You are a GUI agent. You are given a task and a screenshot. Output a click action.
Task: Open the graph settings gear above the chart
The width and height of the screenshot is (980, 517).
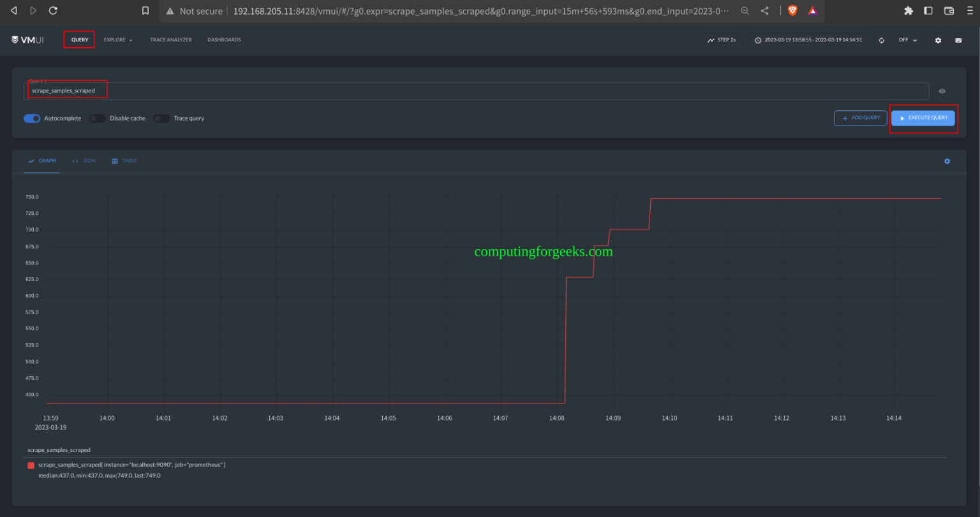click(x=947, y=161)
